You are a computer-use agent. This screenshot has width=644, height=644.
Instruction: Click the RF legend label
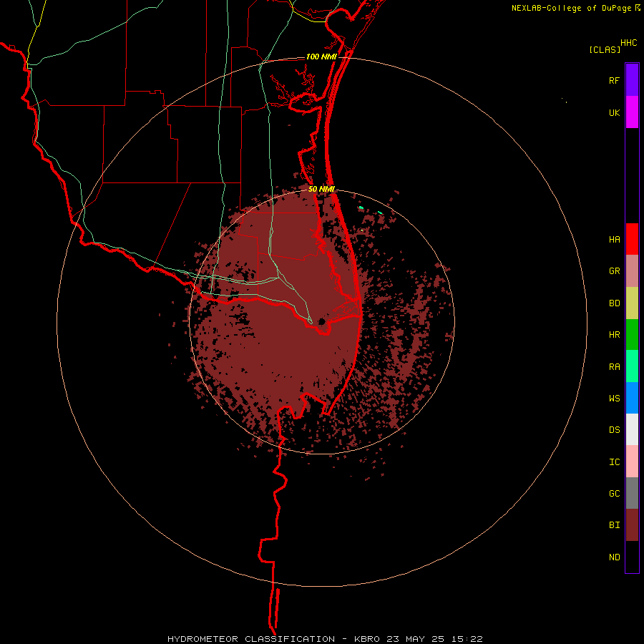614,80
